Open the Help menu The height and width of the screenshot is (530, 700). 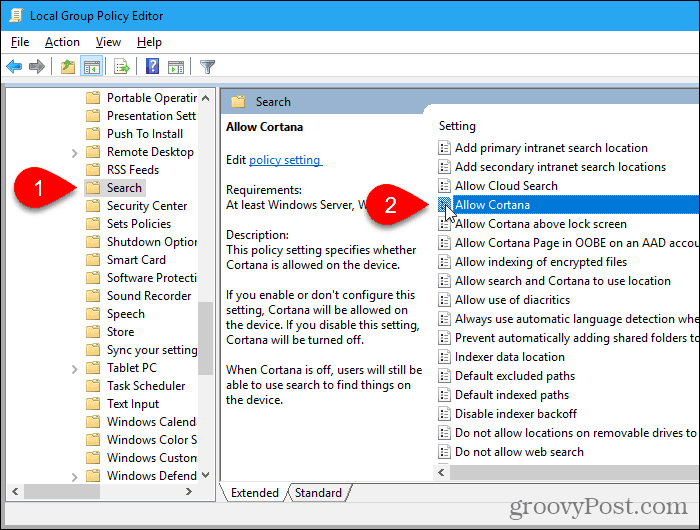pos(149,42)
